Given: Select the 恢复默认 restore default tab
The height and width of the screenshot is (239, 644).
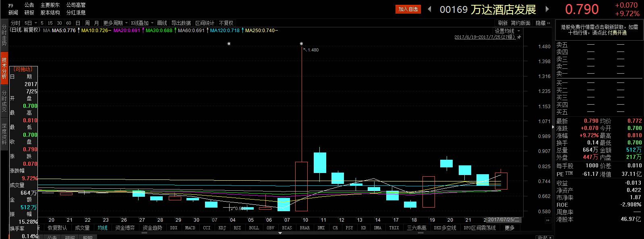Looking at the screenshot, I should click(57, 228).
